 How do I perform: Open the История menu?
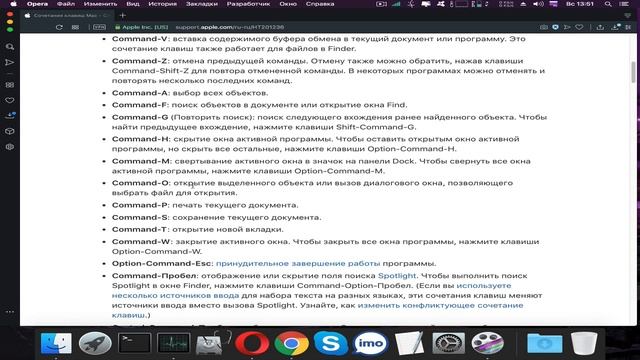(x=162, y=4)
